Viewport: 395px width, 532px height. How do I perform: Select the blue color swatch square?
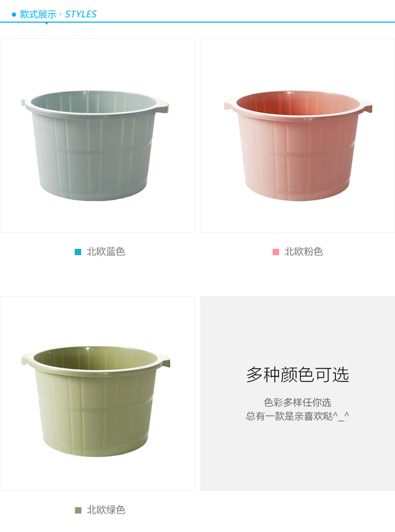78,252
